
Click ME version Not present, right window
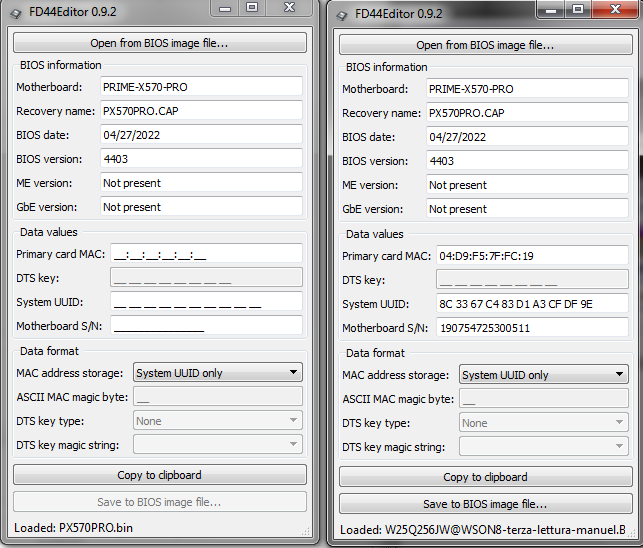tap(527, 185)
